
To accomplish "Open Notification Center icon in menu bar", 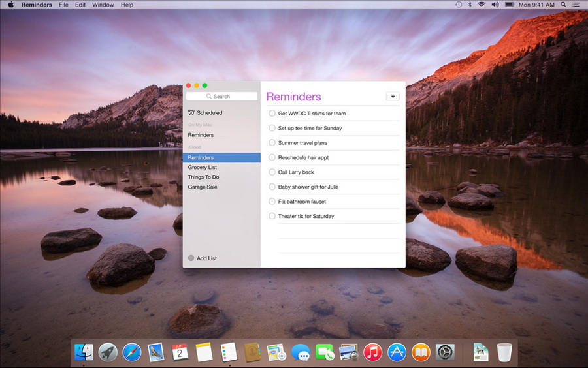I will pos(576,5).
